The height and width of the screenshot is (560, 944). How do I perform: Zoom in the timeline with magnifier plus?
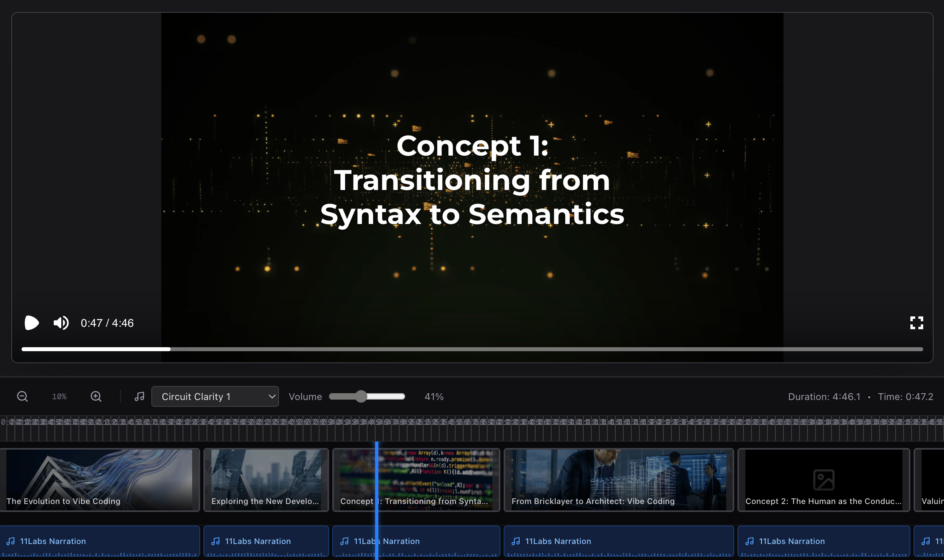96,396
